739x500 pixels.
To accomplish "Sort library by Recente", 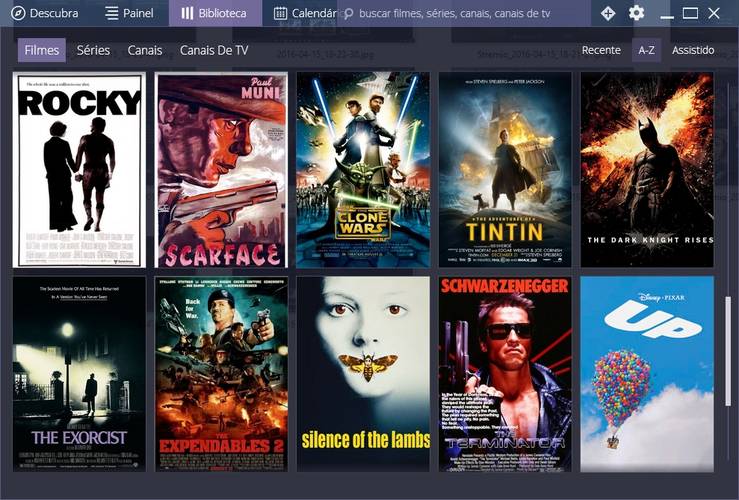I will 601,50.
